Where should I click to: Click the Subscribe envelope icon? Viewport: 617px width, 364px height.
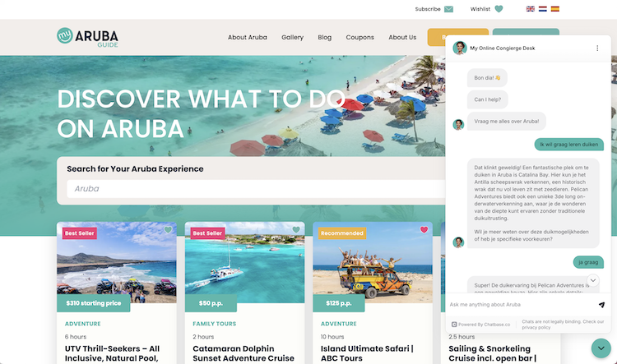tap(448, 9)
